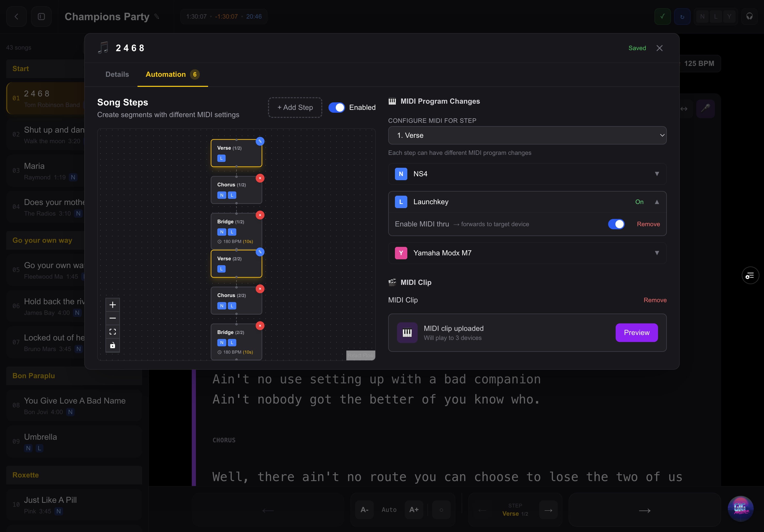The width and height of the screenshot is (764, 532).
Task: Switch to the Details tab
Action: [x=117, y=74]
